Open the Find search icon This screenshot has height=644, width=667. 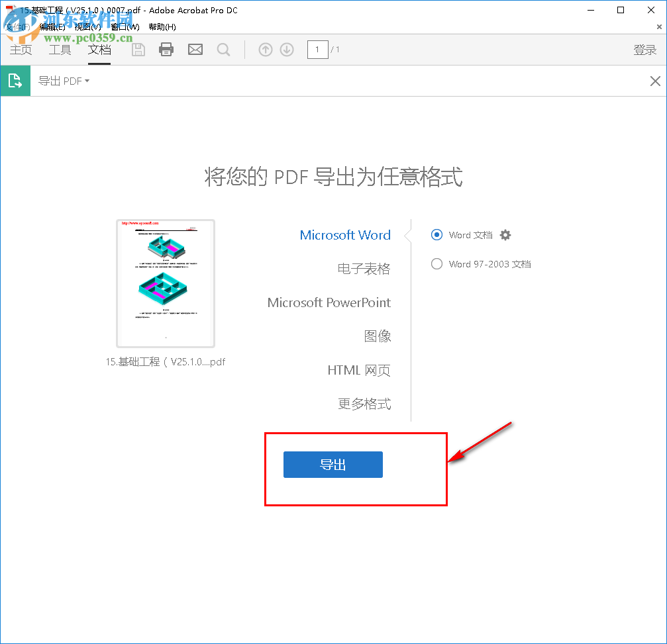pos(224,49)
